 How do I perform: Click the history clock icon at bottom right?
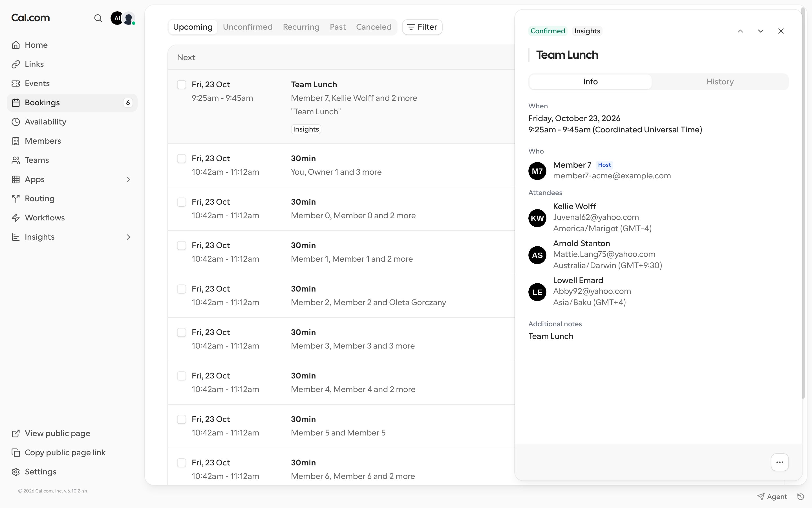801,497
